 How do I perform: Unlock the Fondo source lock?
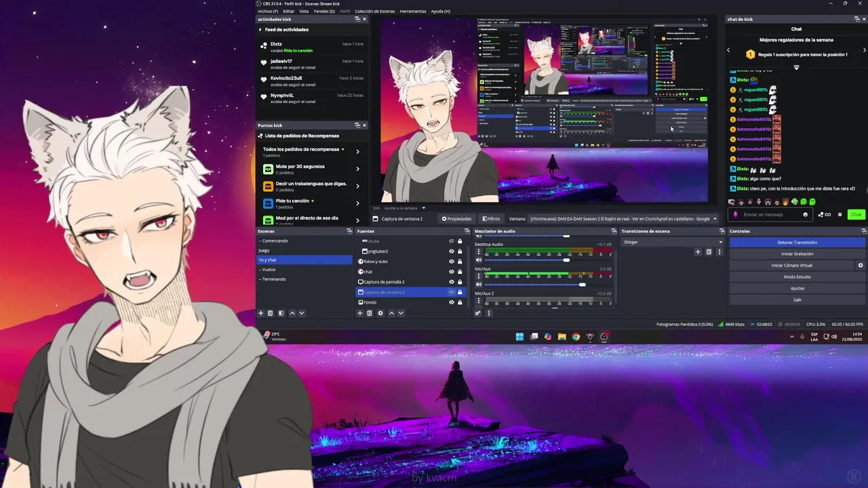pos(460,302)
